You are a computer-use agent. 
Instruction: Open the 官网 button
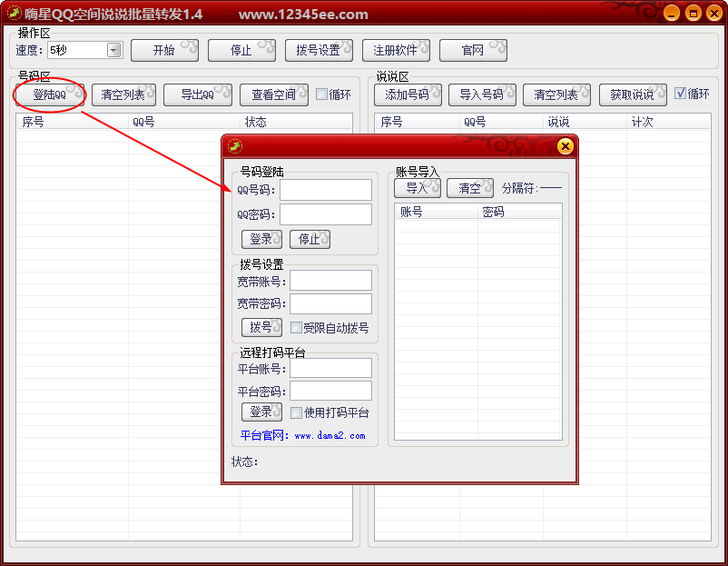[x=473, y=50]
